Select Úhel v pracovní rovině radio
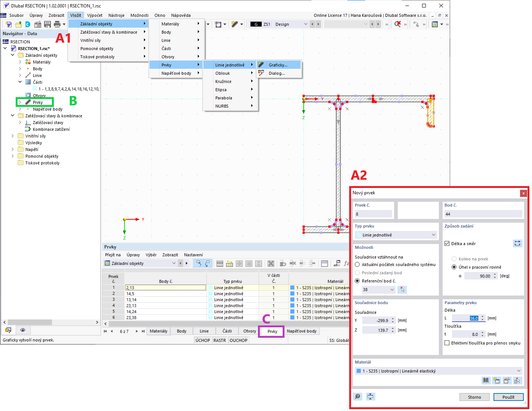The width and height of the screenshot is (532, 411). click(x=454, y=267)
